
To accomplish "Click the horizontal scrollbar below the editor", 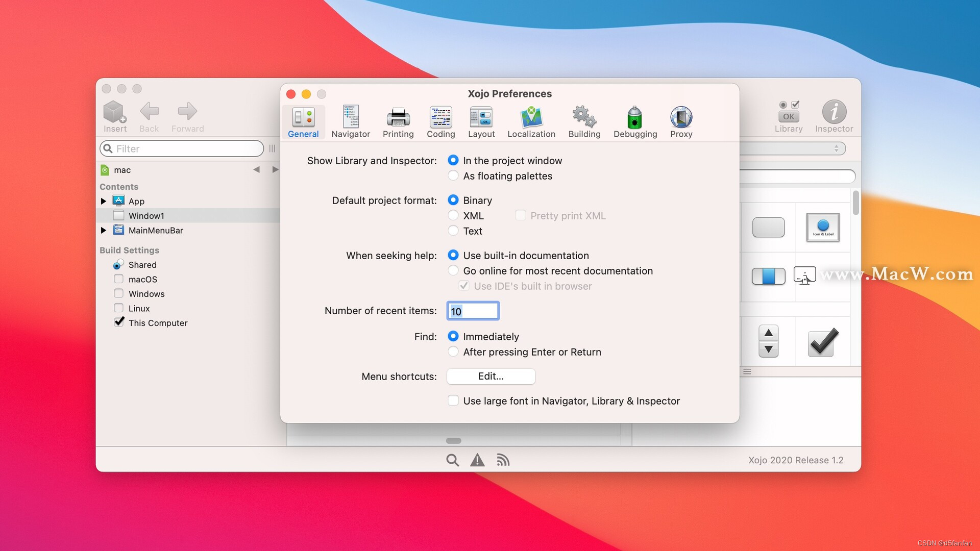I will [453, 441].
